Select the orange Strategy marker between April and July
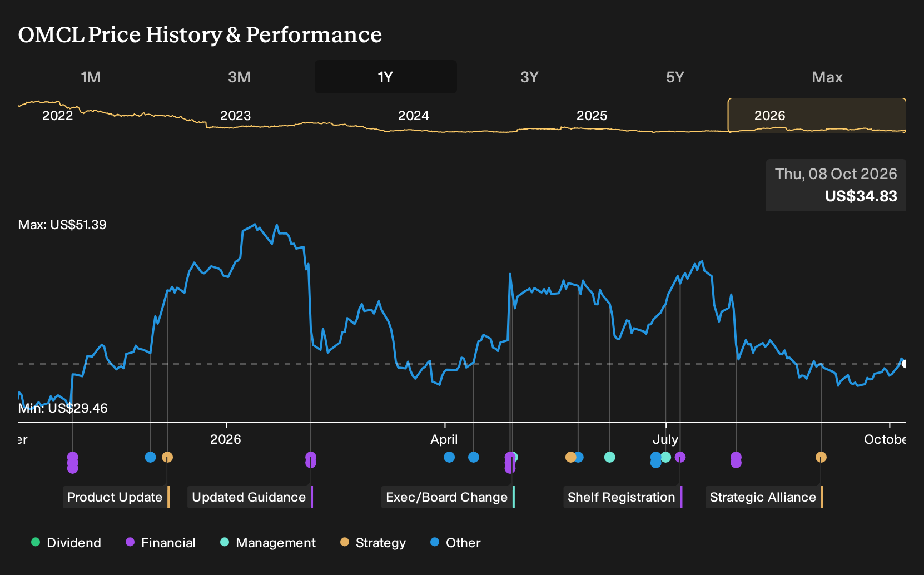 coord(570,457)
